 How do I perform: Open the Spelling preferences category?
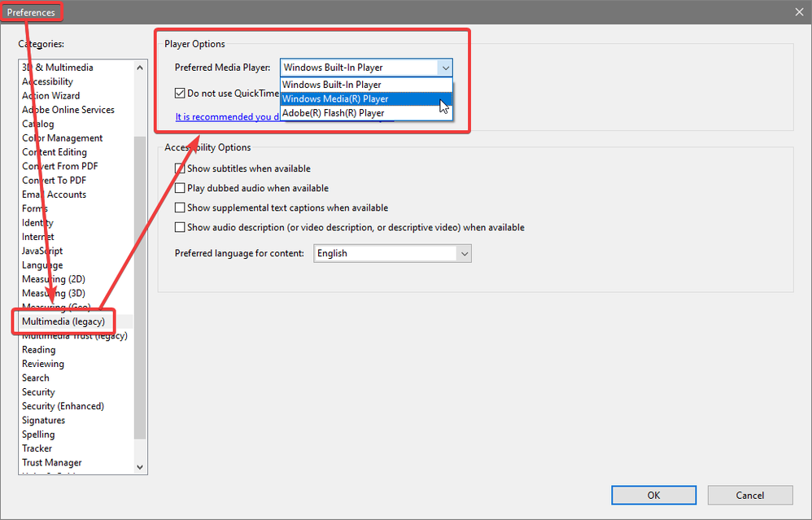38,434
